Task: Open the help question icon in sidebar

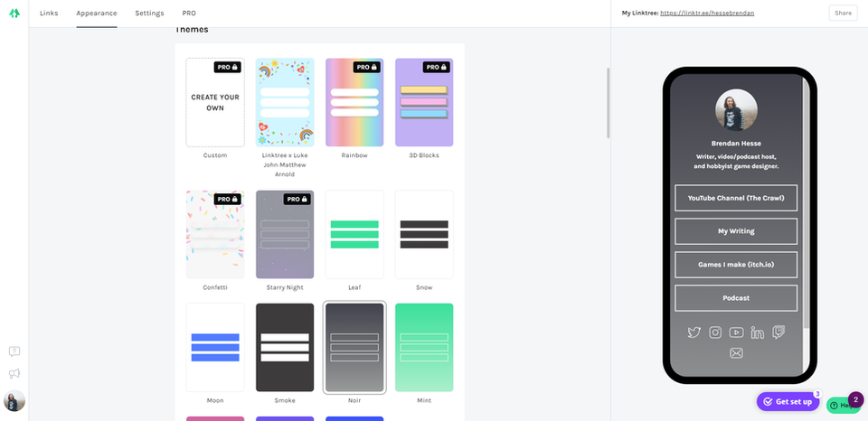Action: (x=14, y=351)
